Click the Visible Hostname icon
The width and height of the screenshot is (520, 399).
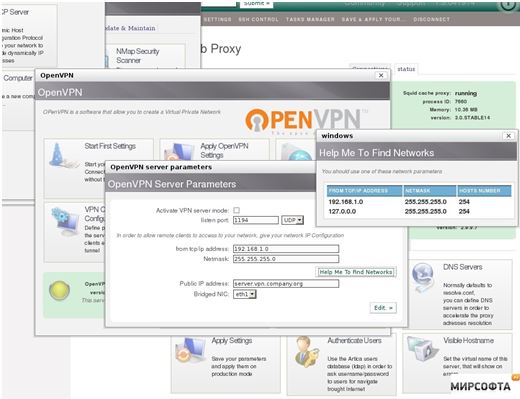tap(422, 349)
